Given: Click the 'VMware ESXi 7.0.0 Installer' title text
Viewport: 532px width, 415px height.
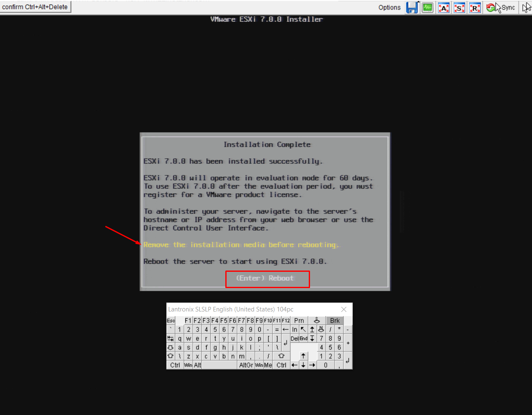Looking at the screenshot, I should pos(267,19).
